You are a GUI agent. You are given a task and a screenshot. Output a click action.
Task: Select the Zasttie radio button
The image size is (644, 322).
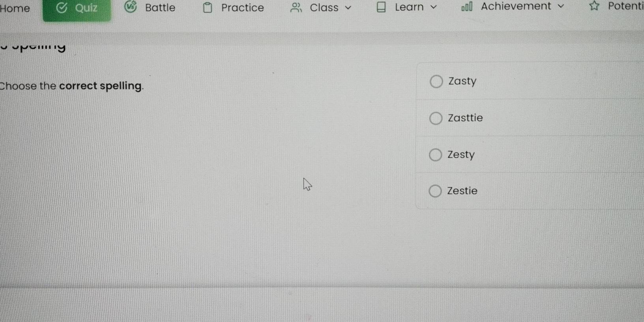436,118
